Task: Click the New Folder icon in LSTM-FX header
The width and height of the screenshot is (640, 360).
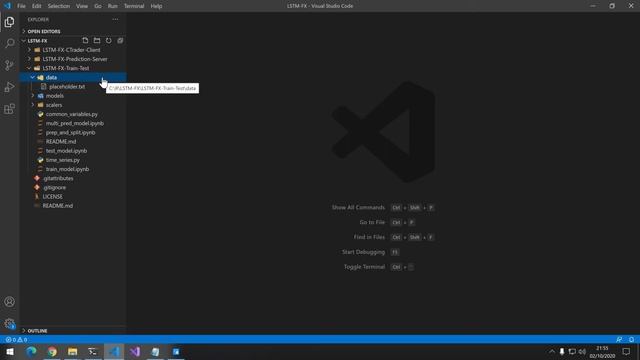Action: point(97,40)
